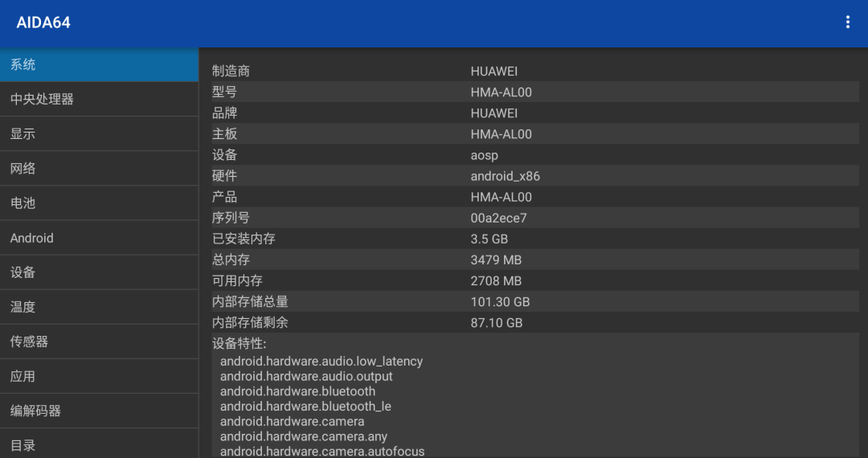Screen dimensions: 868x458
Task: Select the 产品 row
Action: pos(535,197)
